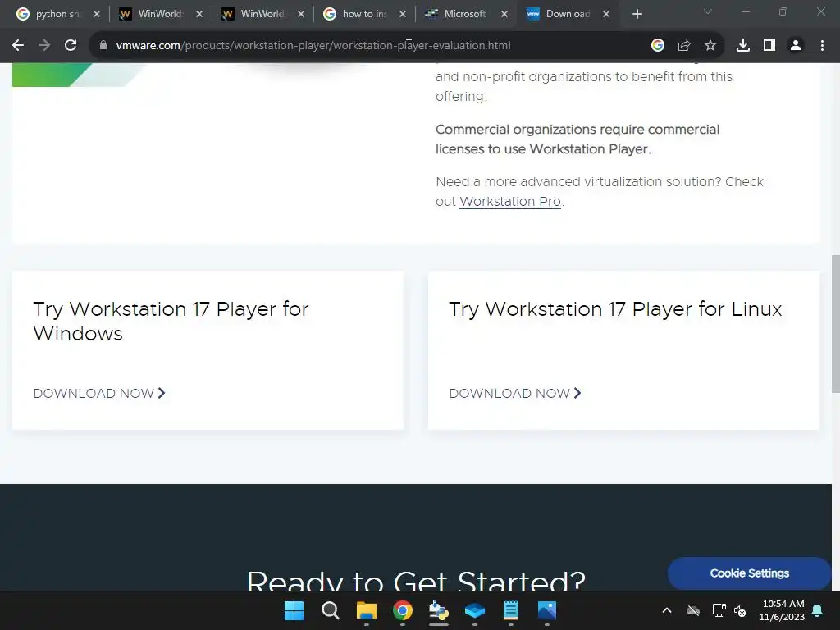This screenshot has width=840, height=630.
Task: Open File Explorer from taskbar
Action: click(x=367, y=610)
